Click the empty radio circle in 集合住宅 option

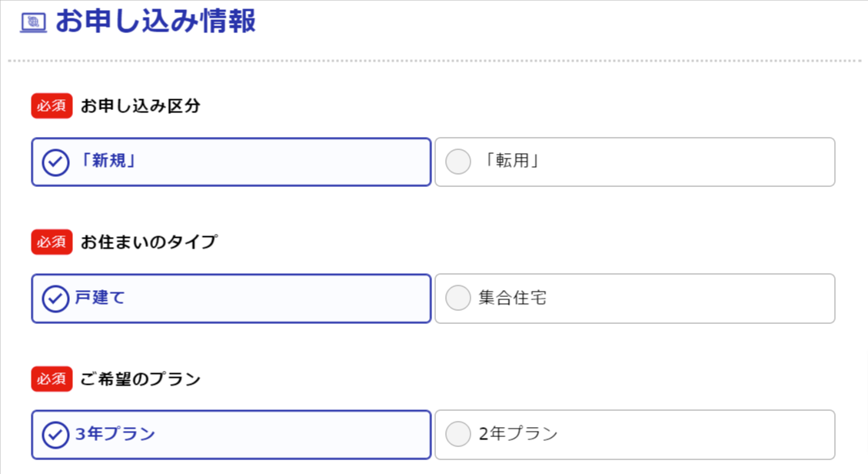[457, 298]
